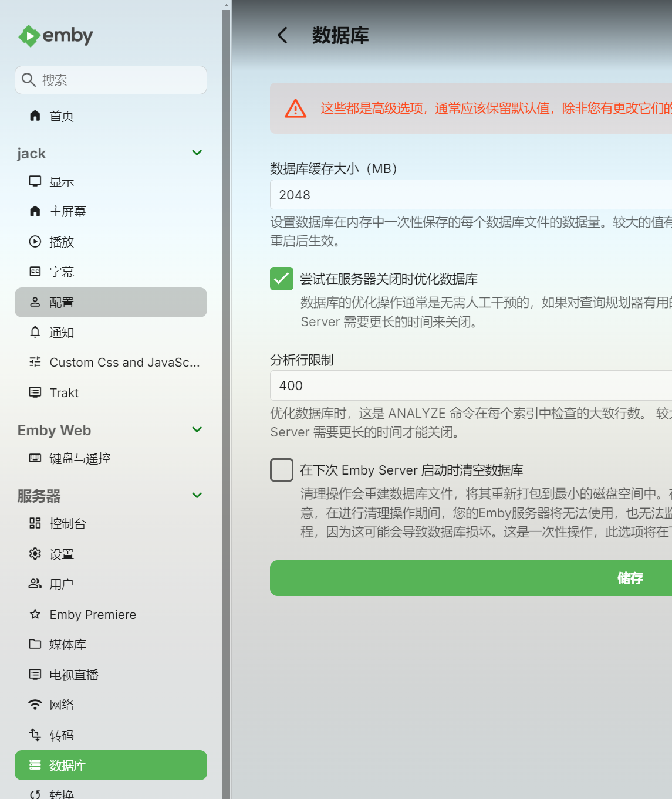Click the 数据库 page title

point(340,35)
